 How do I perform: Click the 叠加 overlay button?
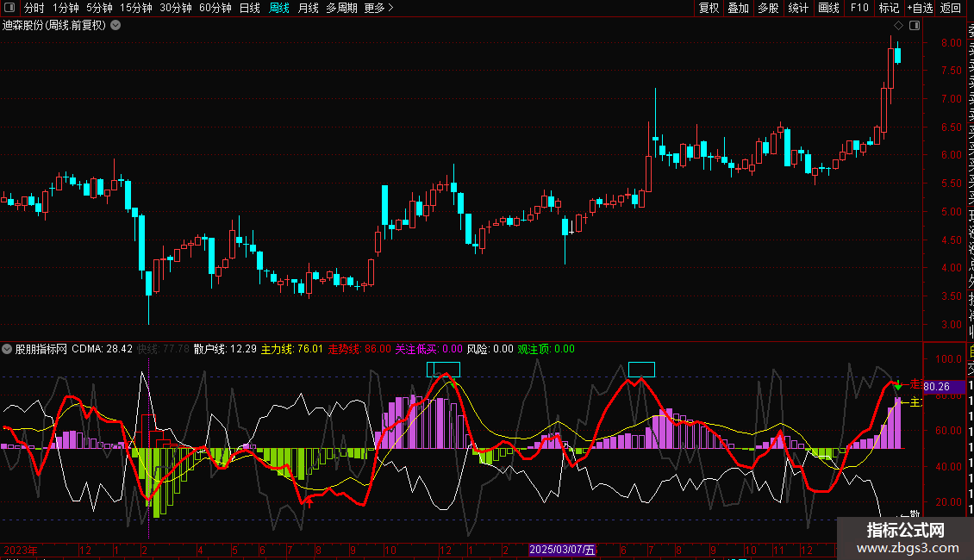[739, 8]
